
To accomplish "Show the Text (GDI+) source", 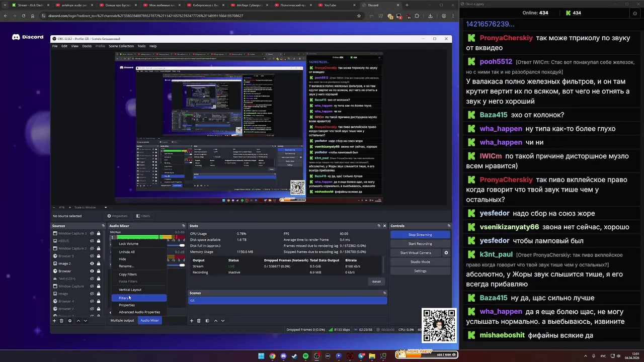I will point(92,279).
